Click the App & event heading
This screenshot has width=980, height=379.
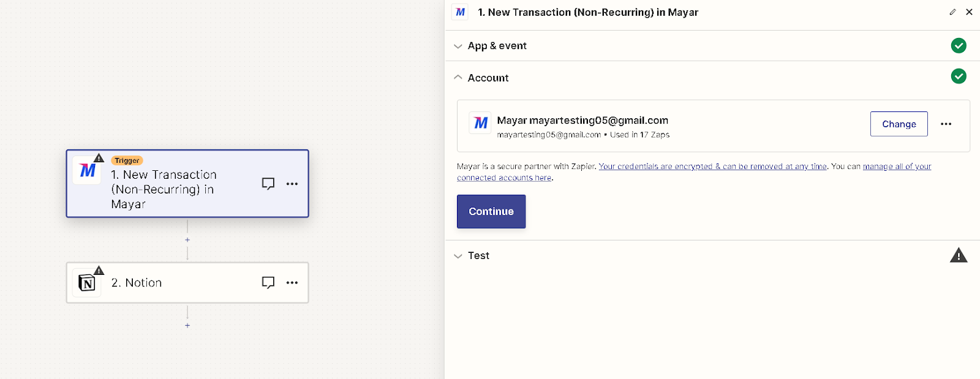pos(497,46)
